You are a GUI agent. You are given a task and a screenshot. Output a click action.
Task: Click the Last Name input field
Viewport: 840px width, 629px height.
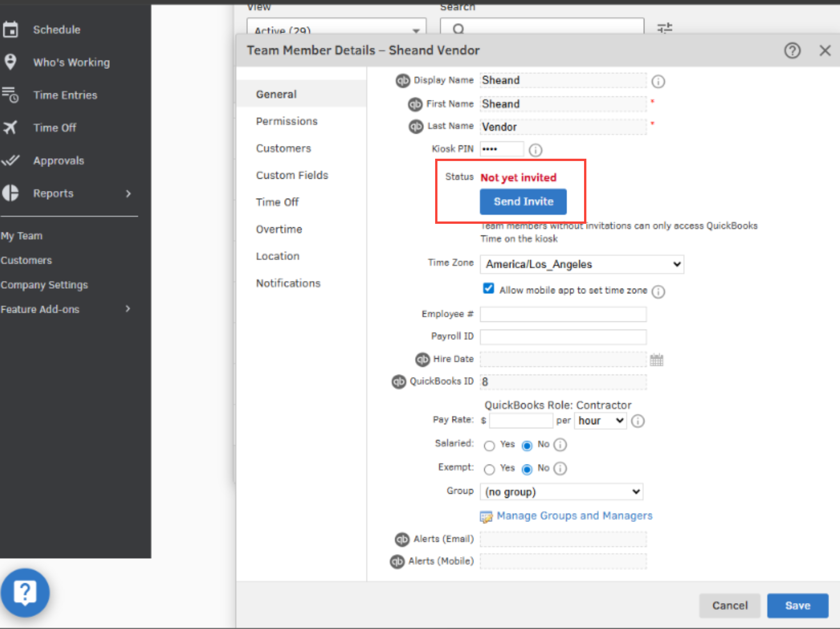(x=563, y=127)
